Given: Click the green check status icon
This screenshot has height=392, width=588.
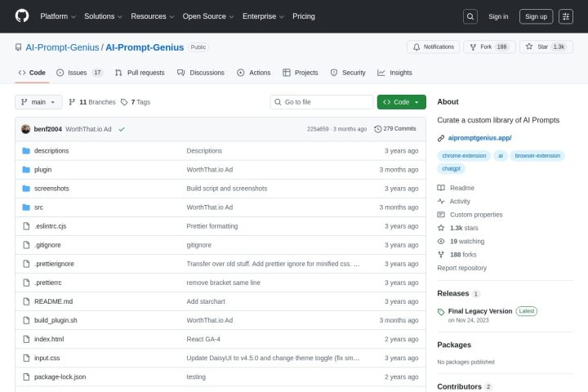Looking at the screenshot, I should click(122, 129).
